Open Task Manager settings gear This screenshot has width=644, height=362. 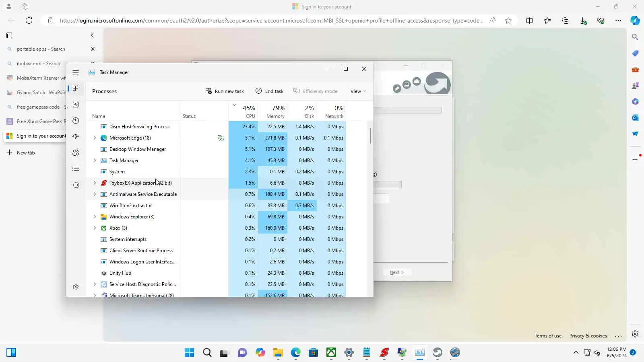coord(76,287)
